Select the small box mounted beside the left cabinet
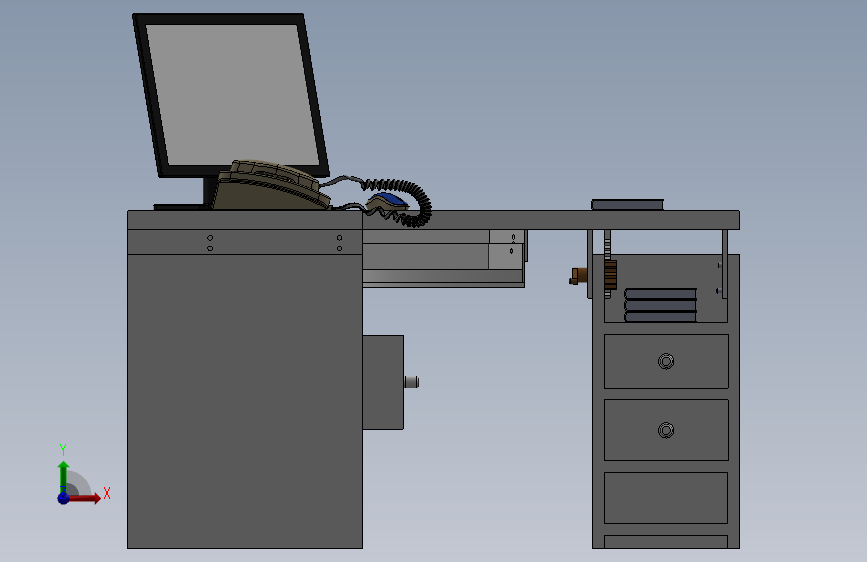The image size is (867, 562). (x=383, y=382)
